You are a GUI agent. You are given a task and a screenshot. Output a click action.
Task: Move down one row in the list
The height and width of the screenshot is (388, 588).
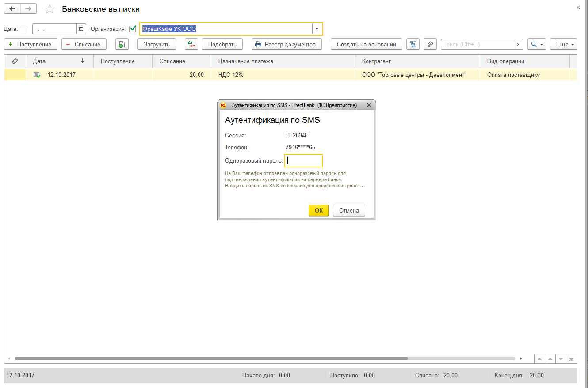coord(561,359)
